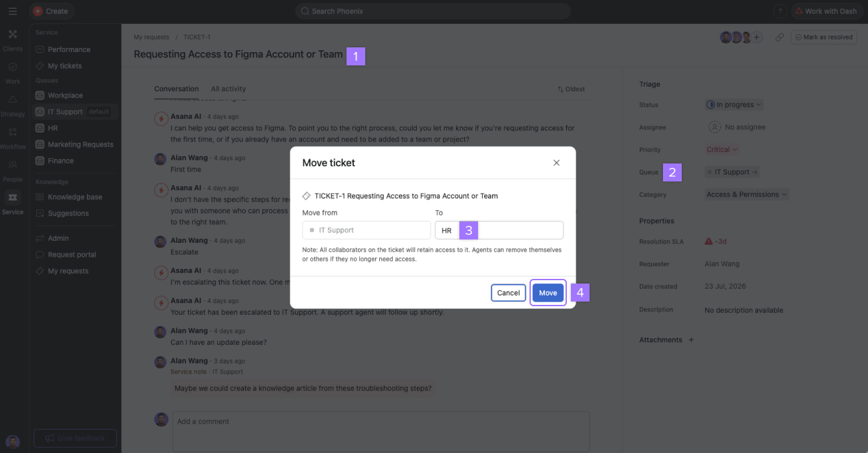This screenshot has height=453, width=868.
Task: Toggle the Oldest sort order
Action: (572, 89)
